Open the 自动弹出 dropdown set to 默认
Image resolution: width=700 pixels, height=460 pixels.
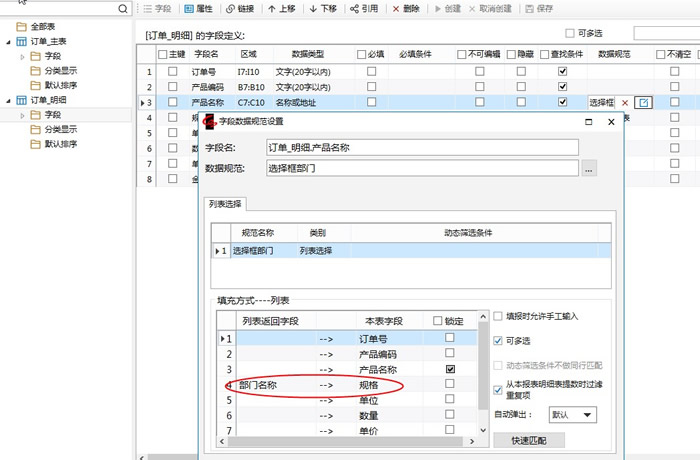(573, 414)
